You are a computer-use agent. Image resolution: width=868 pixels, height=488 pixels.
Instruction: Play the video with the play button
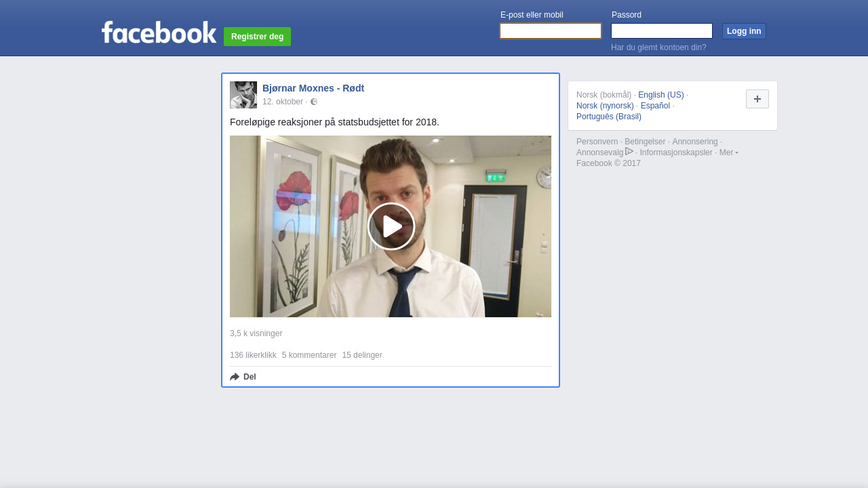(x=391, y=226)
